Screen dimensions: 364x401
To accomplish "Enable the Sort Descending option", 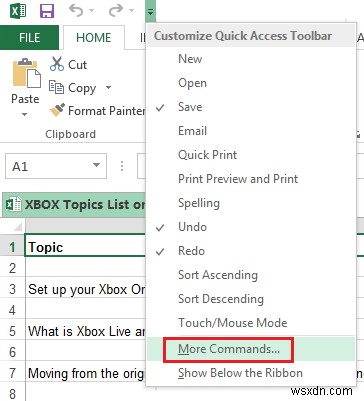I will pyautogui.click(x=251, y=299).
